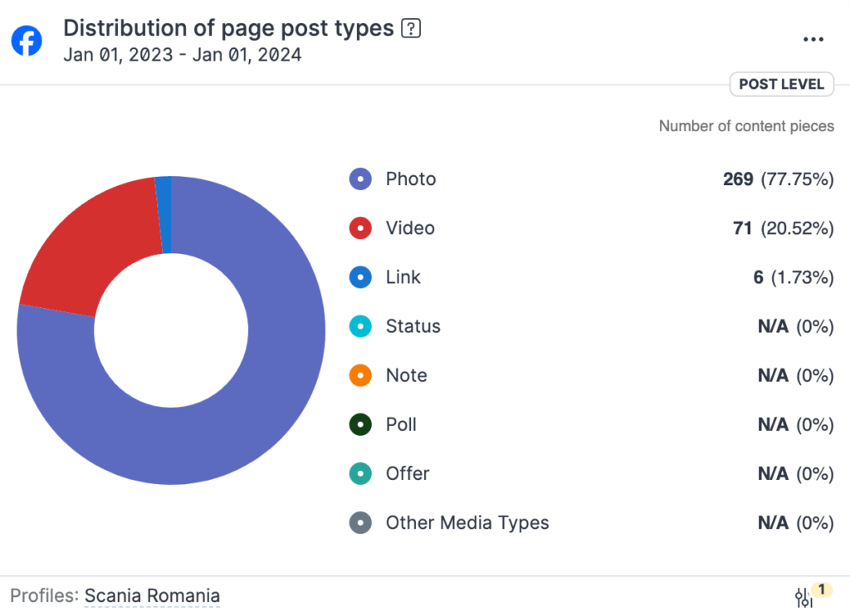Click the yellow badge showing 1
The image size is (850, 616).
click(x=822, y=588)
